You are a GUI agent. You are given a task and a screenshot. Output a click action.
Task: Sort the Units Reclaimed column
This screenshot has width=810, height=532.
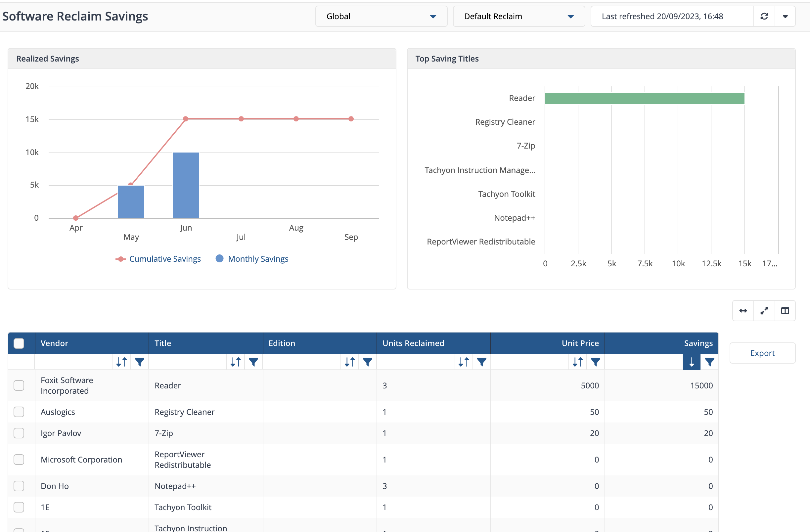464,362
